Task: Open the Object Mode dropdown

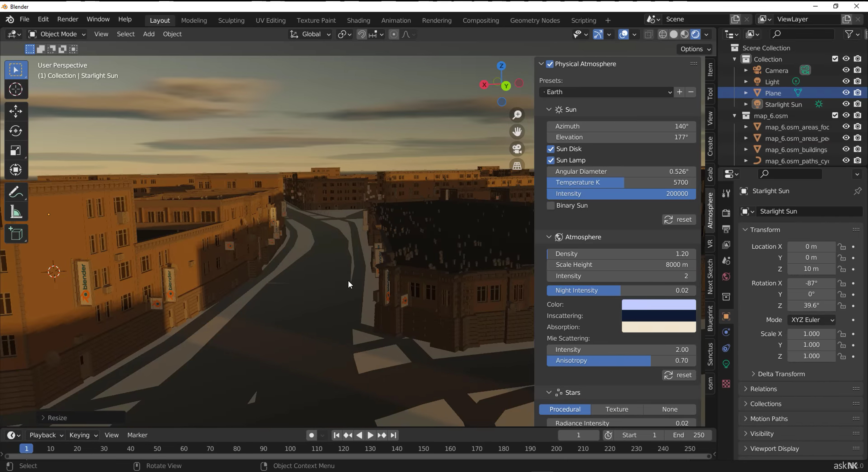Action: coord(57,34)
